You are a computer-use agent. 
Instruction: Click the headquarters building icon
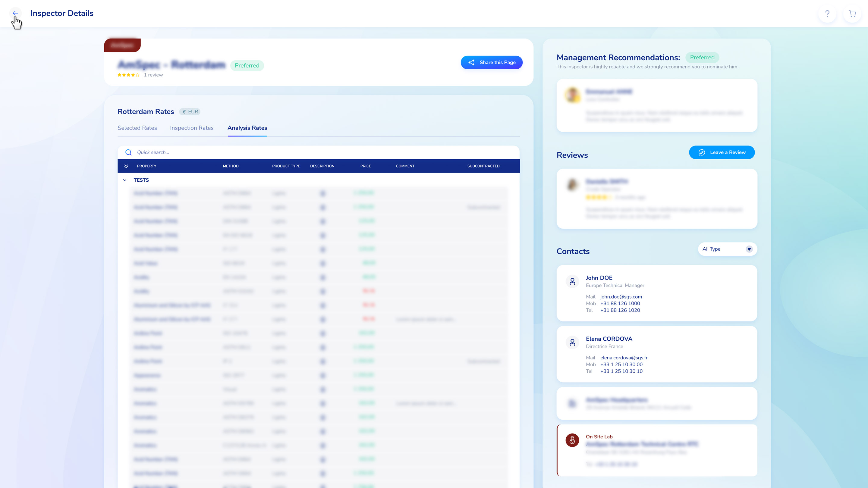572,403
